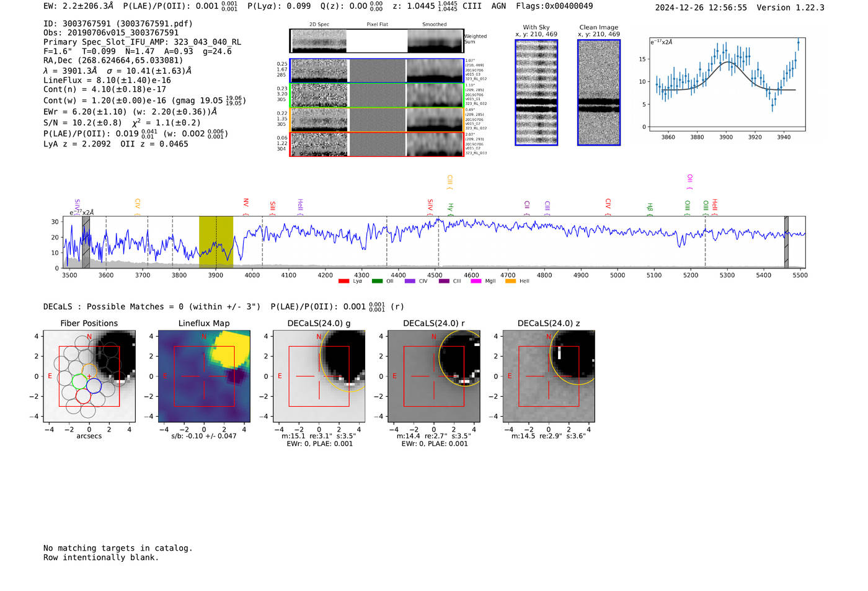The width and height of the screenshot is (868, 591).
Task: Open the DECaLS(24.0) z cutout
Action: tap(549, 376)
